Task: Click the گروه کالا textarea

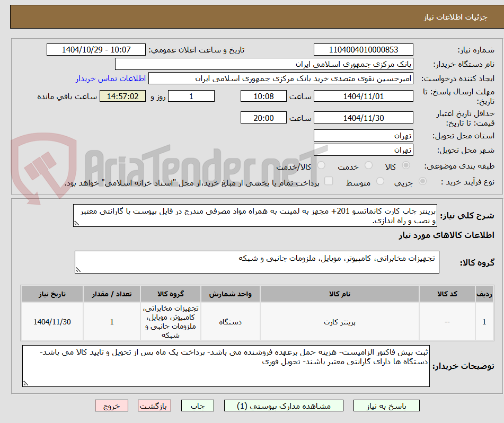Action: click(257, 262)
